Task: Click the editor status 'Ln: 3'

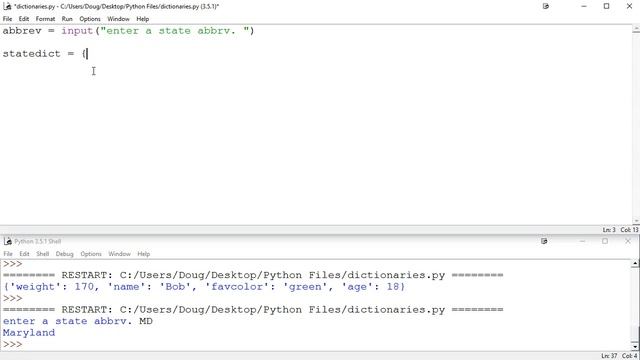Action: point(609,230)
